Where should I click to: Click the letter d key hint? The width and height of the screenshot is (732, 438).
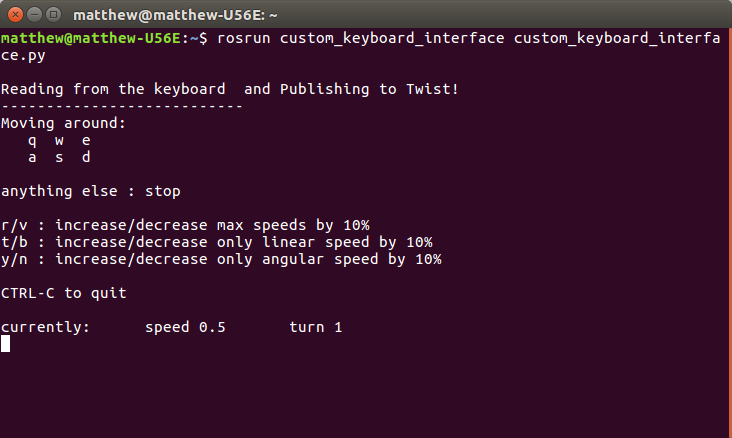pos(86,157)
